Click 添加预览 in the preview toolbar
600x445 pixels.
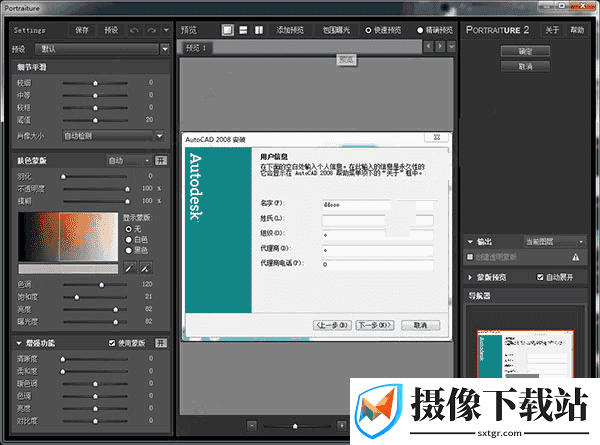pos(290,30)
